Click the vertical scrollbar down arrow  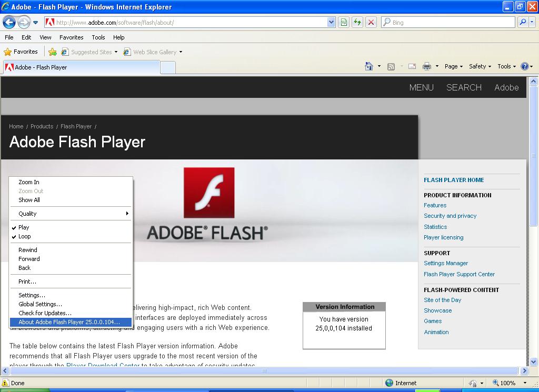pos(534,361)
